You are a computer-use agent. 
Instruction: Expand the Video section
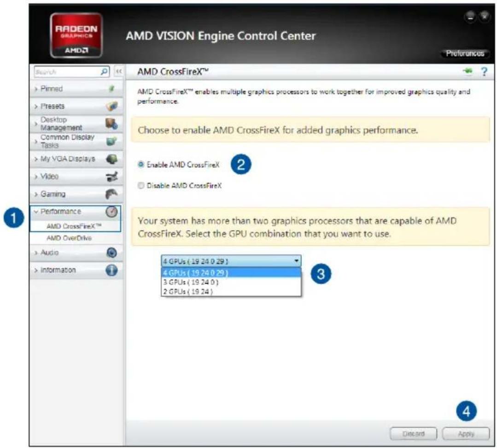tap(76, 176)
